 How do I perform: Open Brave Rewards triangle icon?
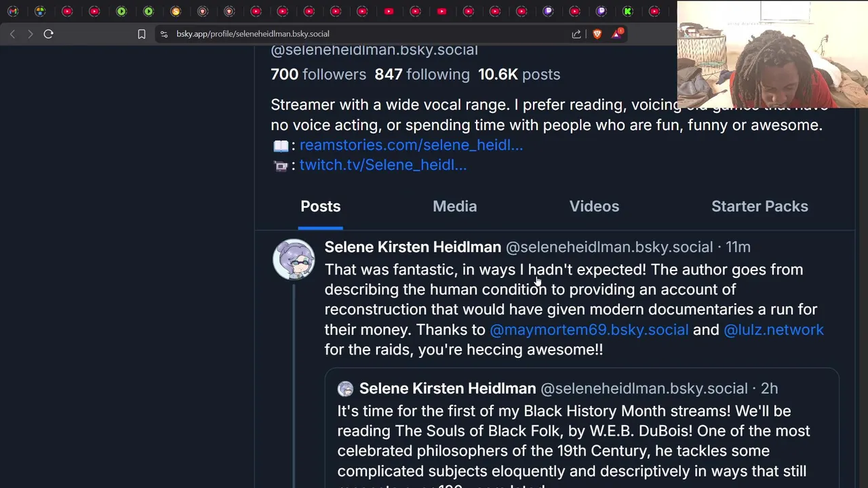point(617,34)
